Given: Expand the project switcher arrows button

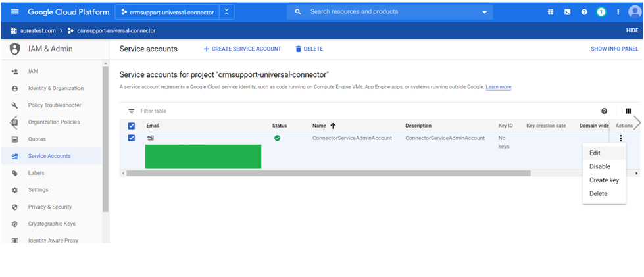Looking at the screenshot, I should pos(227,13).
